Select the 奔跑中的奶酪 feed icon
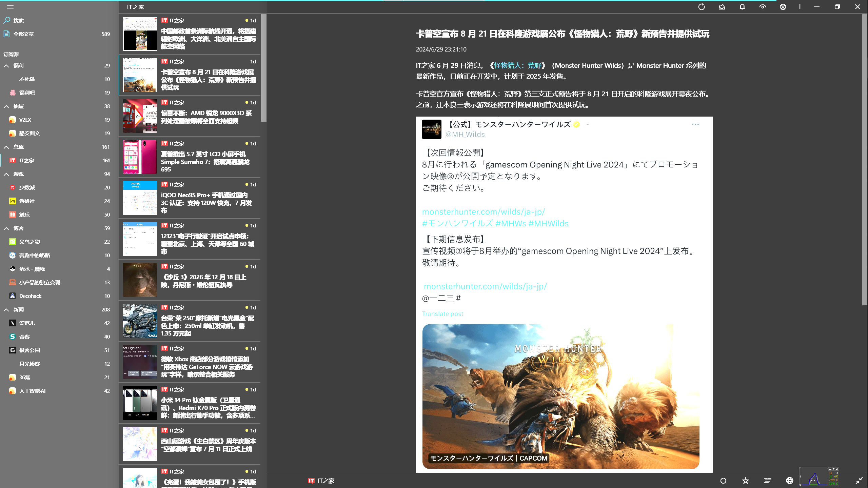The image size is (868, 488). tap(13, 256)
